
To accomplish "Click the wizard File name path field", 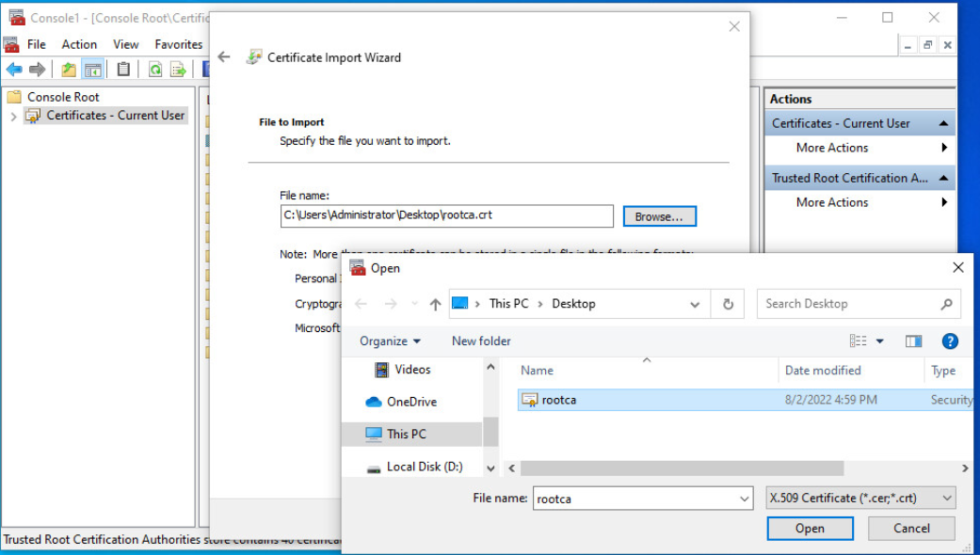I will click(x=446, y=216).
